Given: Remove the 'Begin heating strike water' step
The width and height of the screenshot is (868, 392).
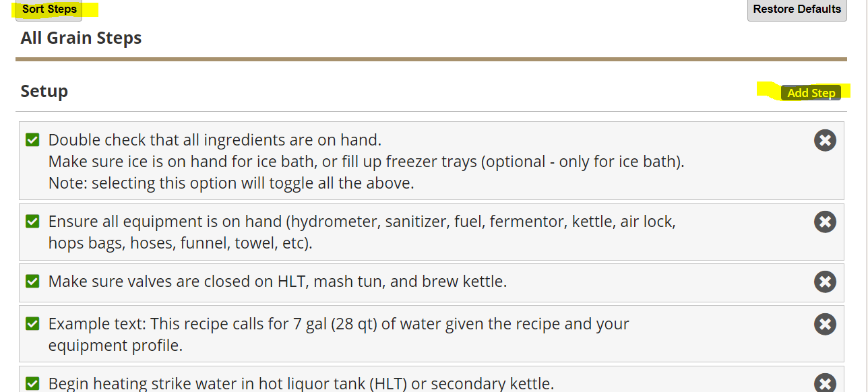Looking at the screenshot, I should point(825,384).
